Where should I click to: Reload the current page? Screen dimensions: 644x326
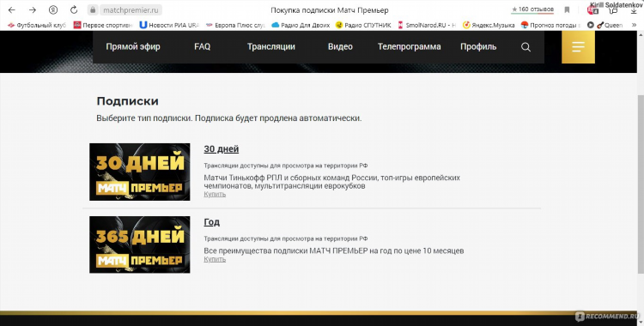[x=74, y=10]
